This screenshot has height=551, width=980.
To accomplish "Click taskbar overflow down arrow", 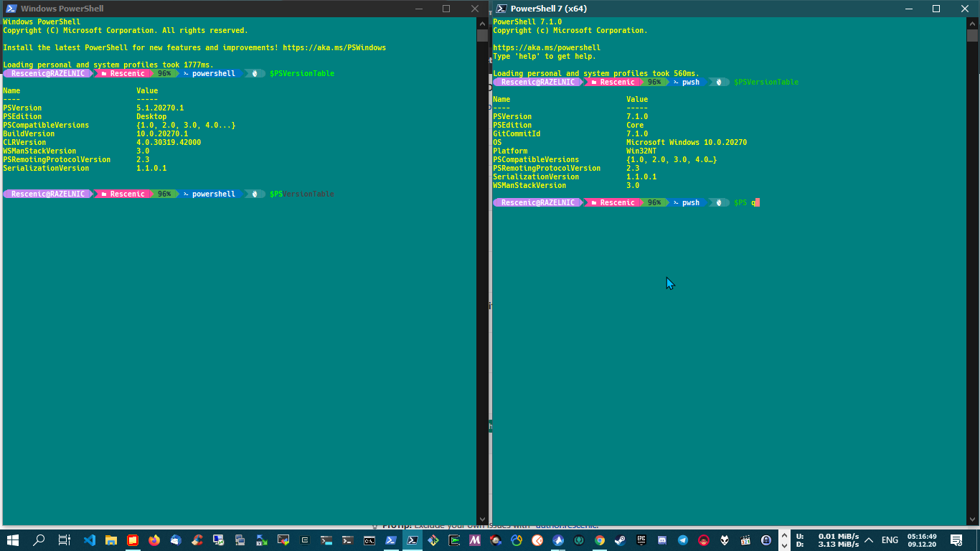I will point(783,545).
